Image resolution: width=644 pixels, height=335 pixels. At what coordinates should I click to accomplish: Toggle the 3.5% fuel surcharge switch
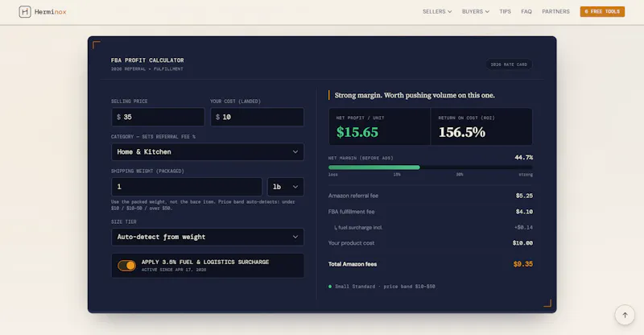(126, 266)
